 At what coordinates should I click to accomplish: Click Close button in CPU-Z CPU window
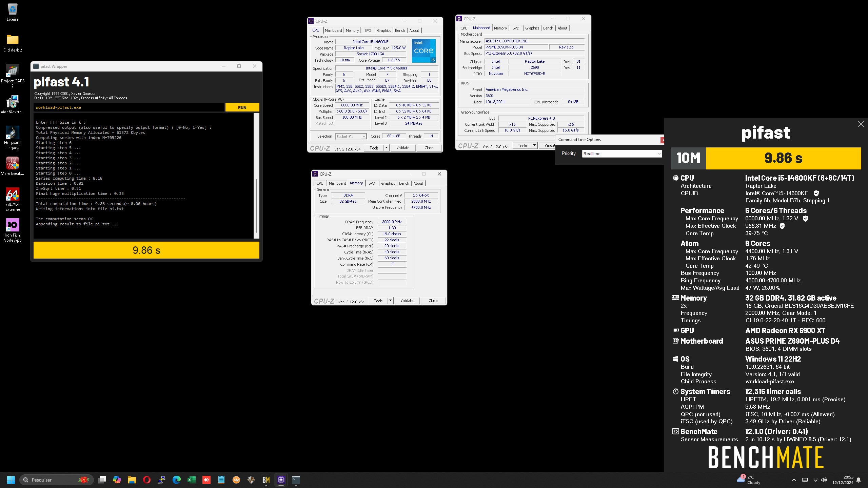pyautogui.click(x=429, y=148)
